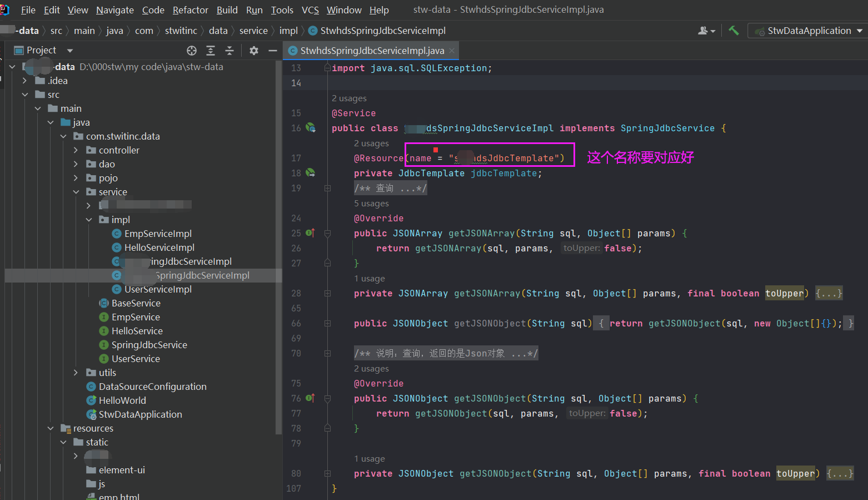Select the StwhdsSpringJdbcServiceImpl.java editor tab
868x500 pixels.
tap(371, 51)
